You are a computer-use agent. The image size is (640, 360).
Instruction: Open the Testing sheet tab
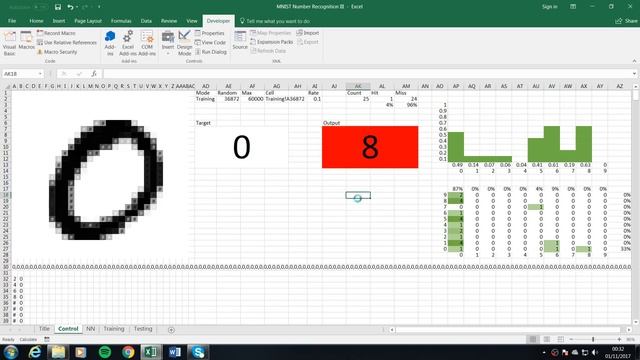143,329
